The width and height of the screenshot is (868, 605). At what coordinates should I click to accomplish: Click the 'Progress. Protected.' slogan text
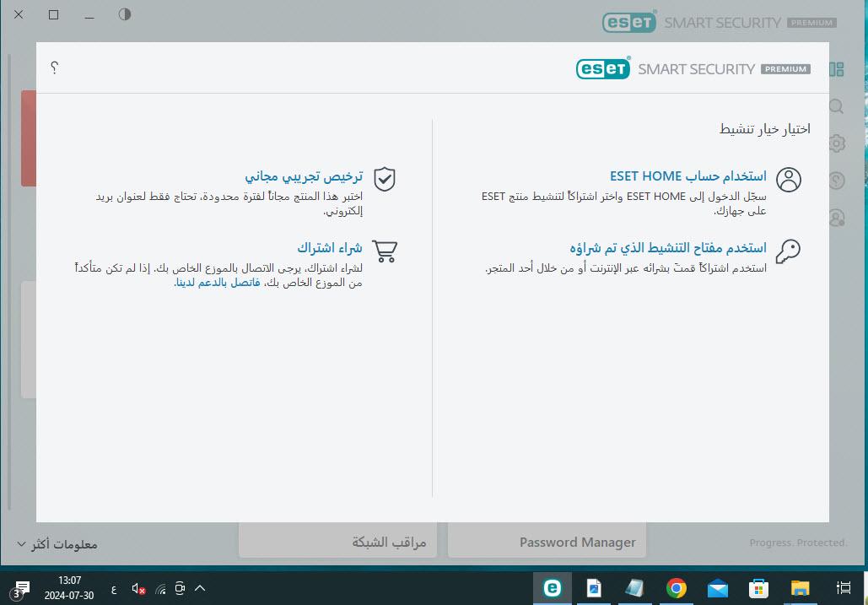coord(798,543)
